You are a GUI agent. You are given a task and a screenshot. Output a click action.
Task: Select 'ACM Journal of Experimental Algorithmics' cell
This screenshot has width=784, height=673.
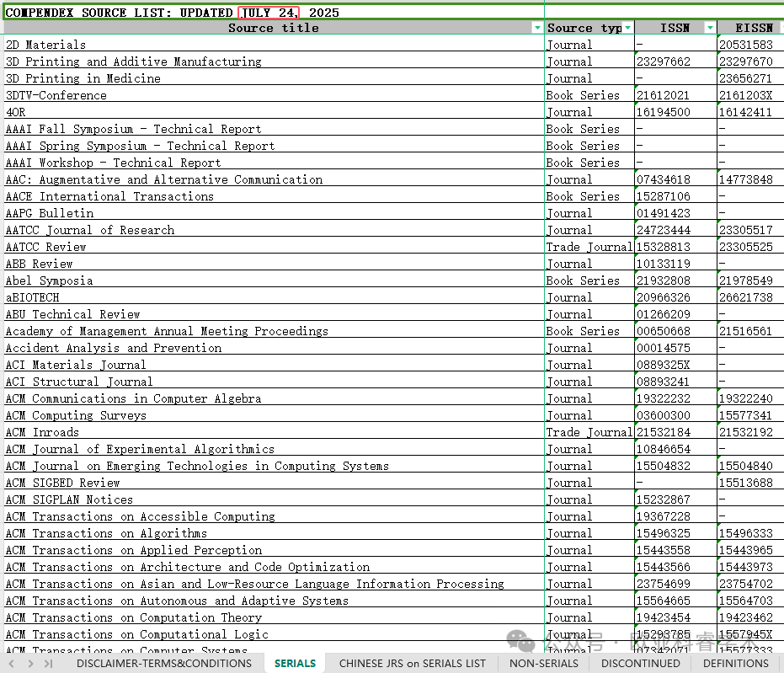tap(274, 449)
